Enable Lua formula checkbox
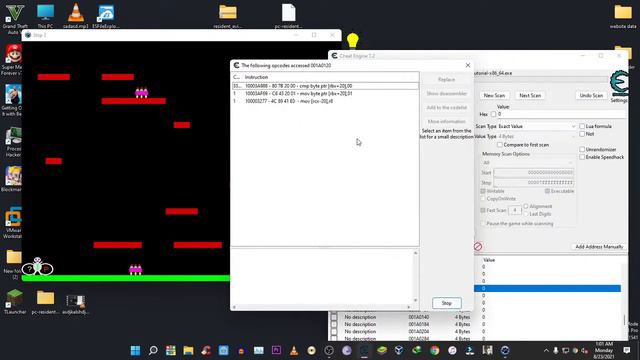640x360 pixels. [x=582, y=126]
